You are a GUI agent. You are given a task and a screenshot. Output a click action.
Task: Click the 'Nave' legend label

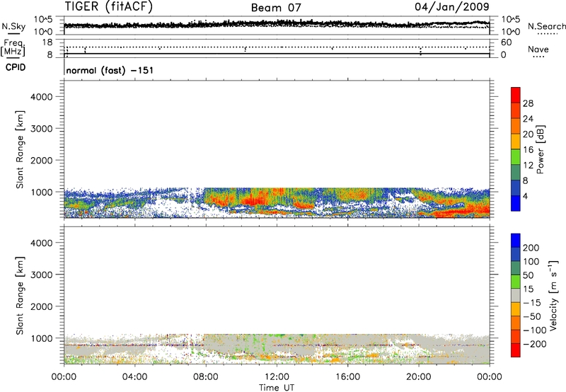pos(538,50)
